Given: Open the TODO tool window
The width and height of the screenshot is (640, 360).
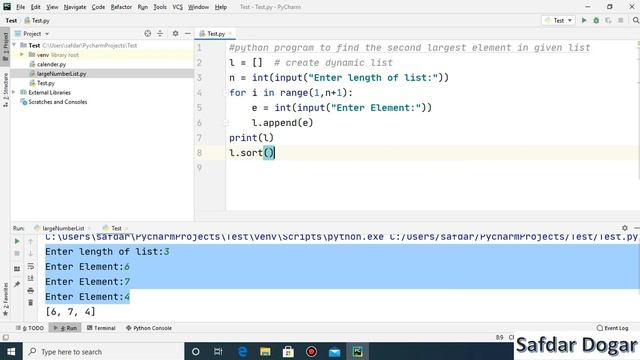Looking at the screenshot, I should click(x=30, y=328).
